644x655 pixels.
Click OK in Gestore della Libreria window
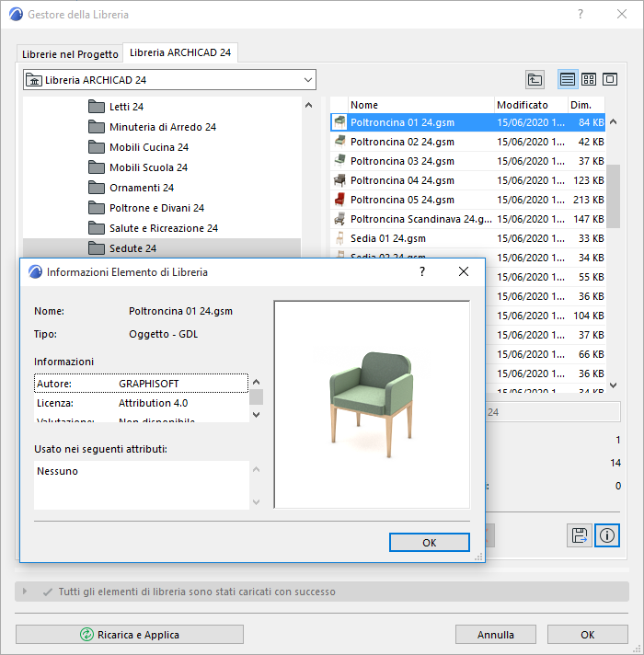(x=588, y=635)
